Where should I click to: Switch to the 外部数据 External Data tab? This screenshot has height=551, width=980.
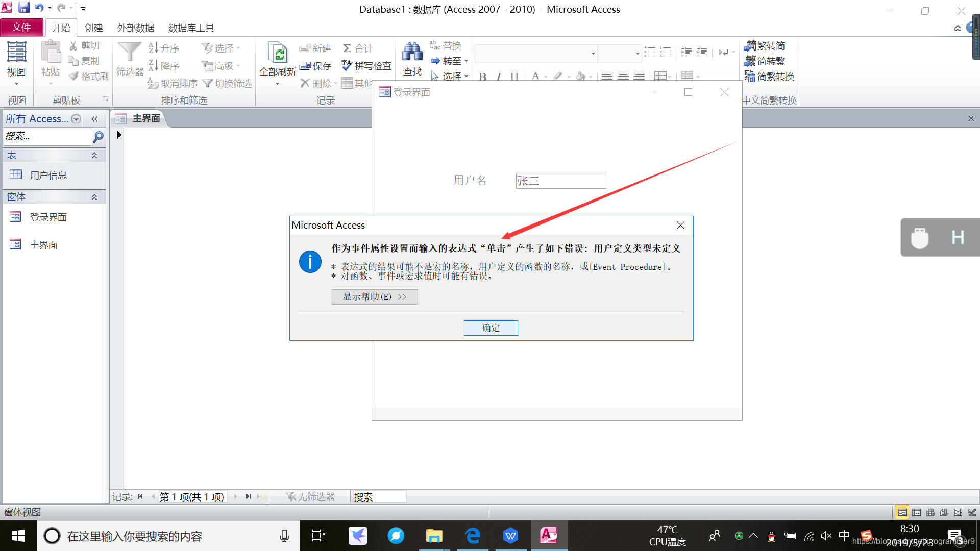tap(136, 28)
